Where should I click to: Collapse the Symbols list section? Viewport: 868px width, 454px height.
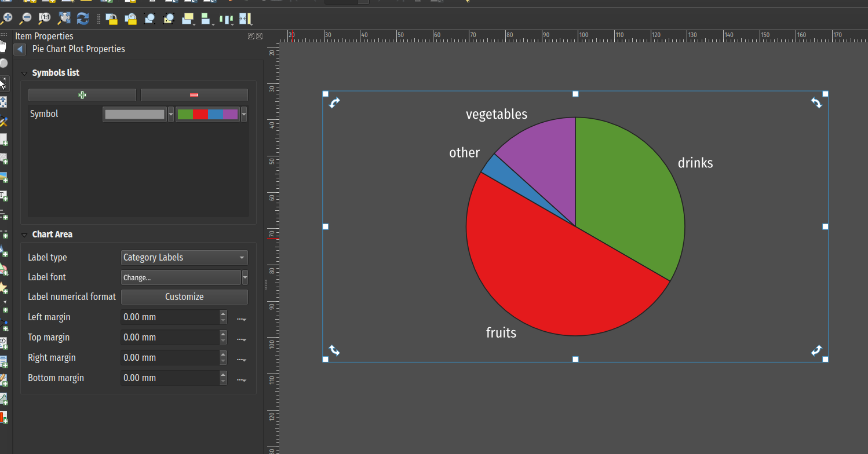(24, 74)
